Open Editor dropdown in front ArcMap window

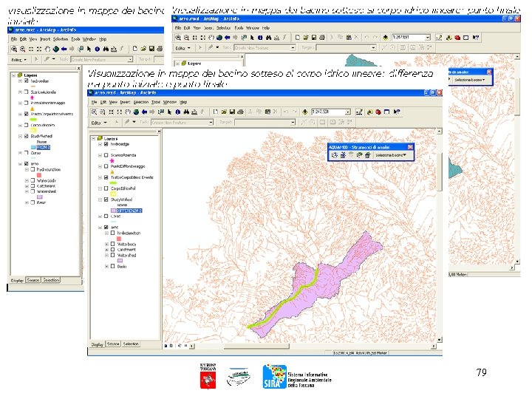pyautogui.click(x=99, y=122)
